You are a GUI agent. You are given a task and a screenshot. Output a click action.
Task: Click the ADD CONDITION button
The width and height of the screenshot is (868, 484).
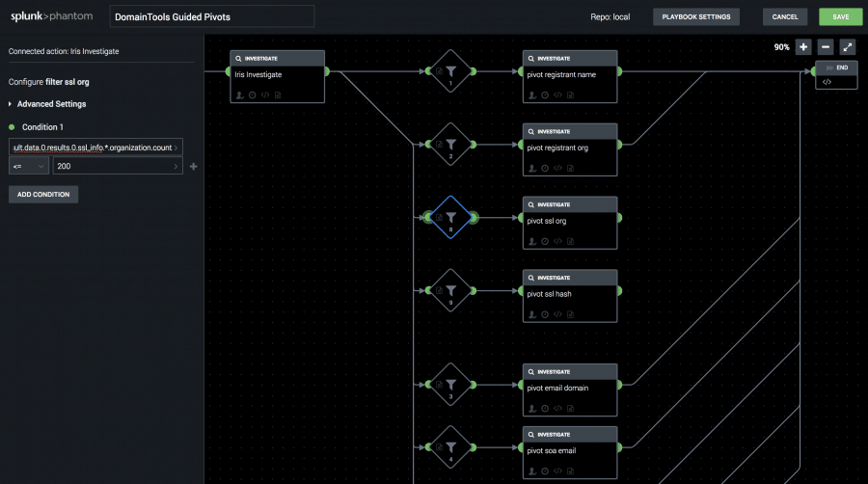coord(43,194)
